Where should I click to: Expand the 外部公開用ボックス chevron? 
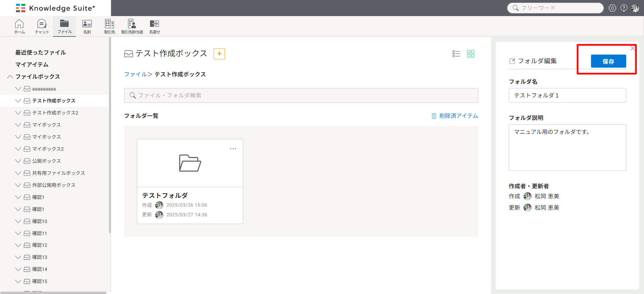[x=18, y=185]
